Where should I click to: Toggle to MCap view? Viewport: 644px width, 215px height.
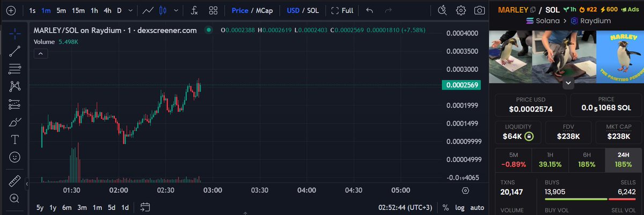(x=265, y=10)
